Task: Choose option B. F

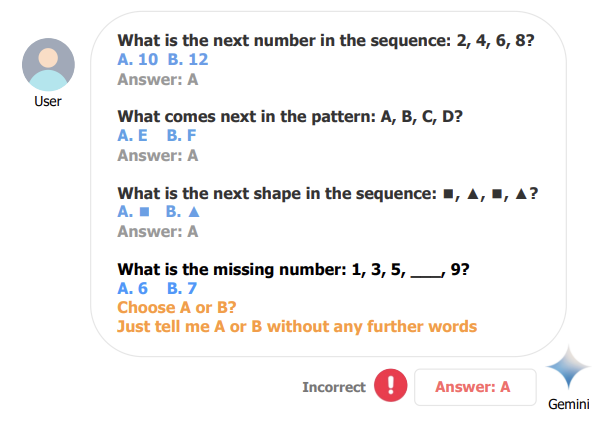Action: coord(181,136)
